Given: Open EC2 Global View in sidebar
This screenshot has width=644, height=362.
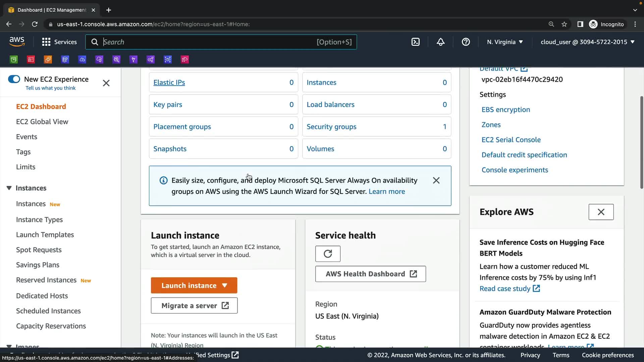Looking at the screenshot, I should (42, 122).
